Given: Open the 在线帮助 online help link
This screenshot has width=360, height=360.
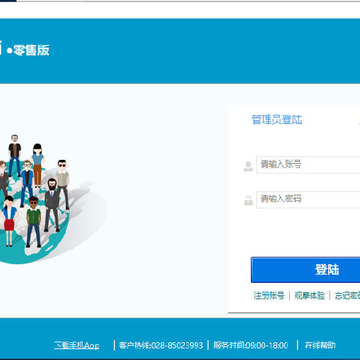Looking at the screenshot, I should click(x=320, y=345).
